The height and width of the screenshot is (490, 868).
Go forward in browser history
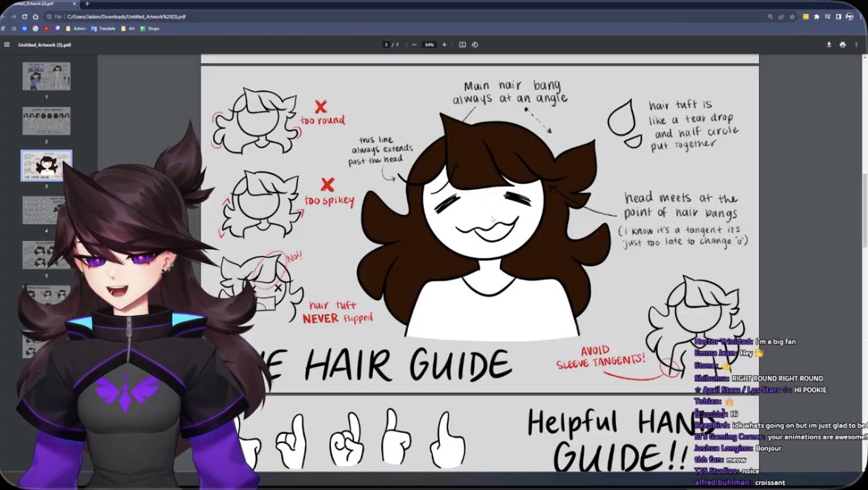pyautogui.click(x=13, y=16)
